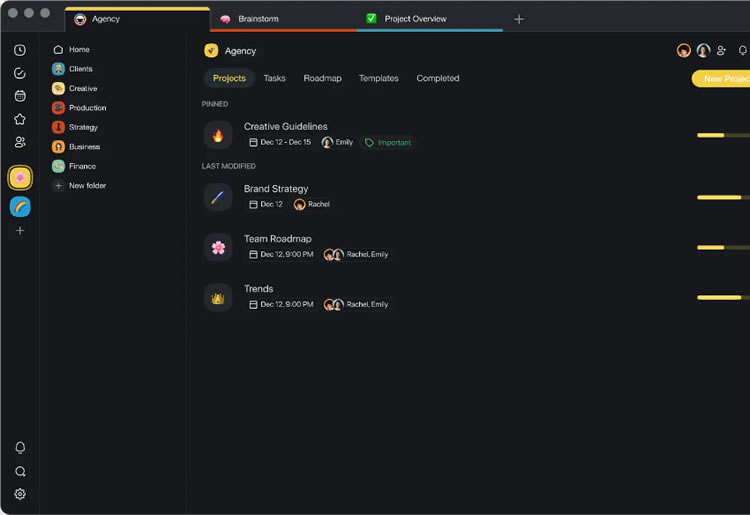The image size is (750, 515).
Task: Click first user avatar in top right header
Action: click(684, 50)
